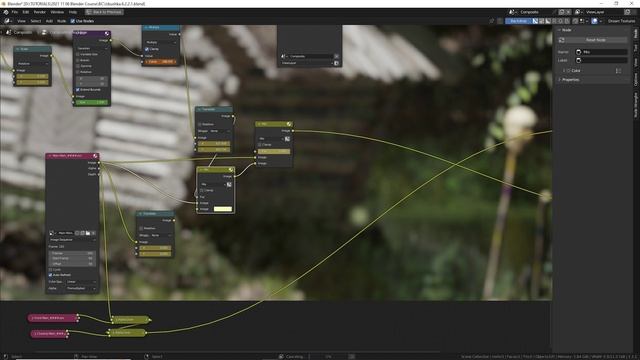Screen dimensions: 640x360
Task: Switch to the Node sidebar tab
Action: click(x=636, y=33)
